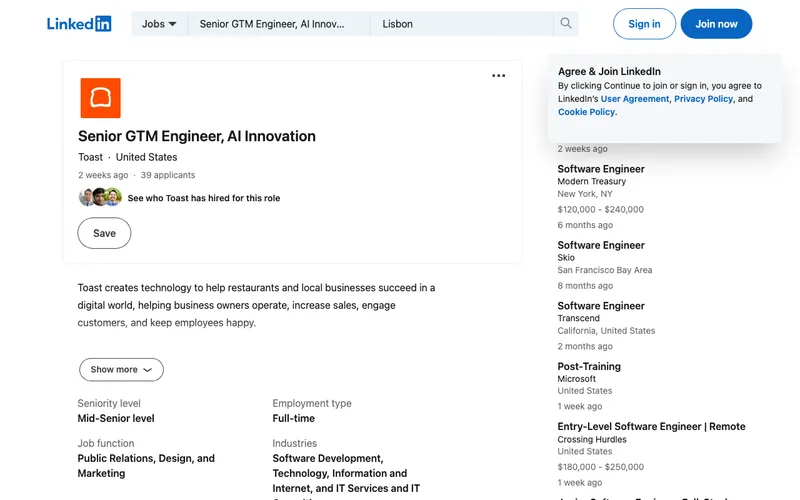Click the LinkedIn logo

coord(79,24)
